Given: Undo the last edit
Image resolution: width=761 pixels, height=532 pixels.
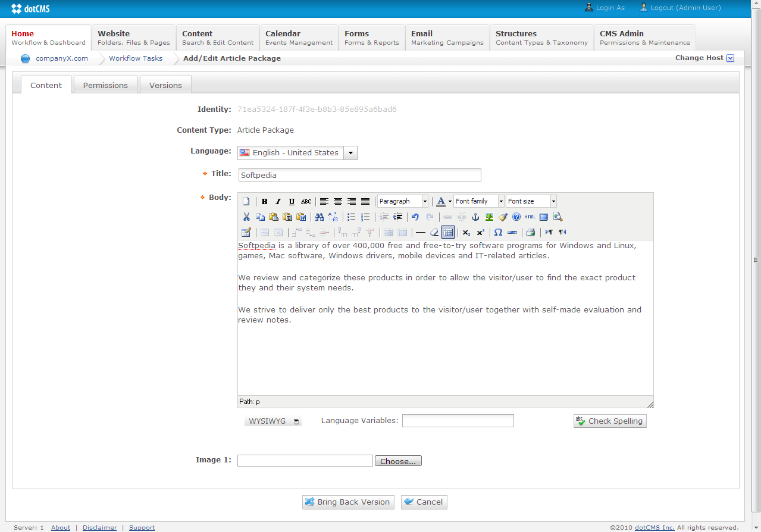Looking at the screenshot, I should [x=416, y=217].
